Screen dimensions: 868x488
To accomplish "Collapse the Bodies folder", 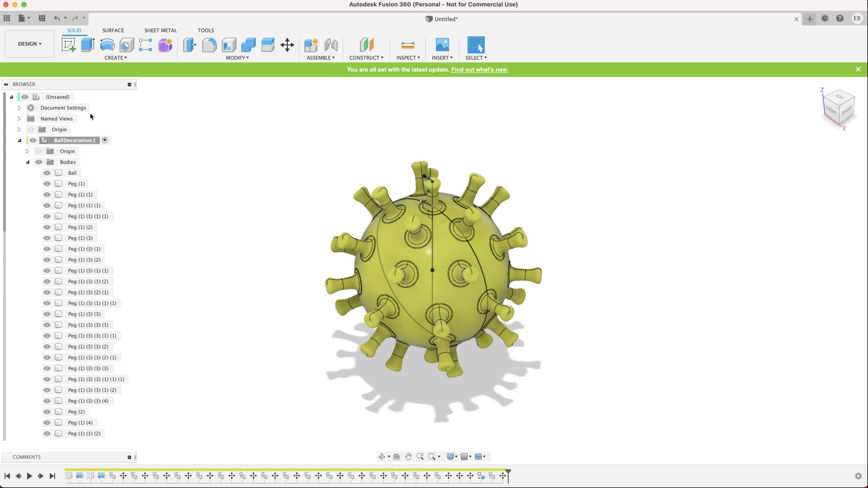I will [x=27, y=162].
